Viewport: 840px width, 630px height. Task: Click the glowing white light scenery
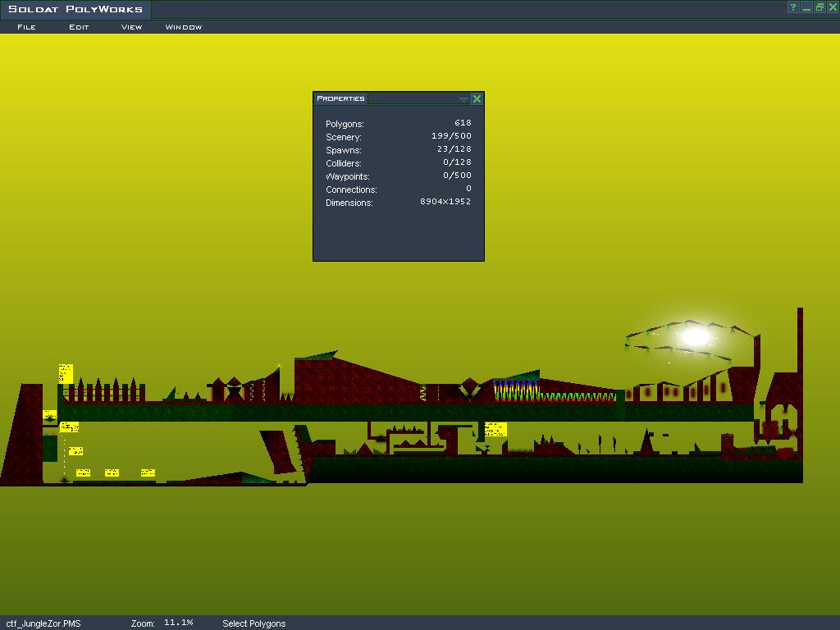pos(696,336)
